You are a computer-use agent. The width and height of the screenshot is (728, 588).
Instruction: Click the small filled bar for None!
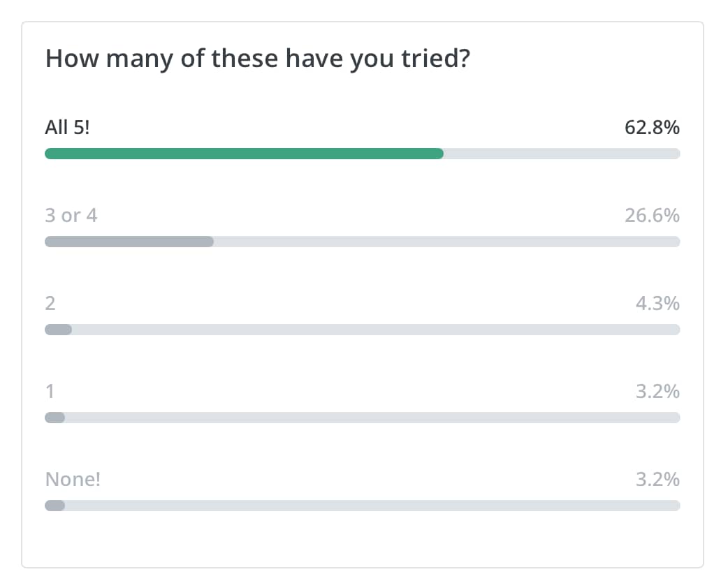click(54, 506)
